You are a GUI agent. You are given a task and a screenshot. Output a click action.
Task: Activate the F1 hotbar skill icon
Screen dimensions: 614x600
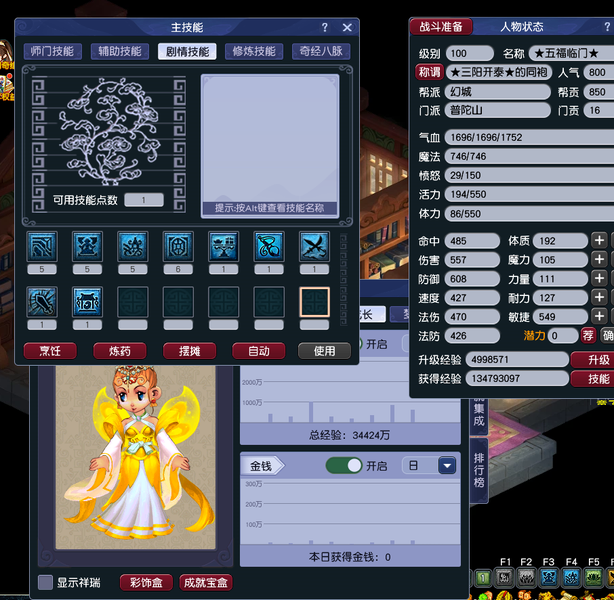tap(504, 578)
